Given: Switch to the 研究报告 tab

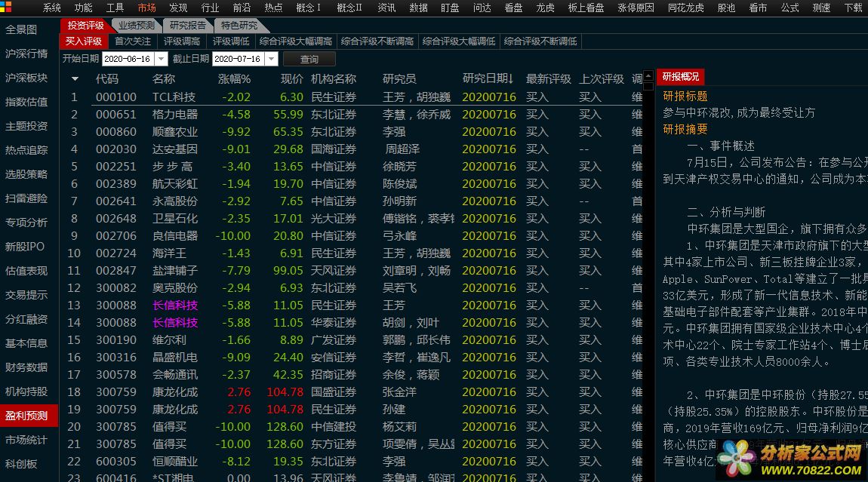Looking at the screenshot, I should tap(188, 26).
